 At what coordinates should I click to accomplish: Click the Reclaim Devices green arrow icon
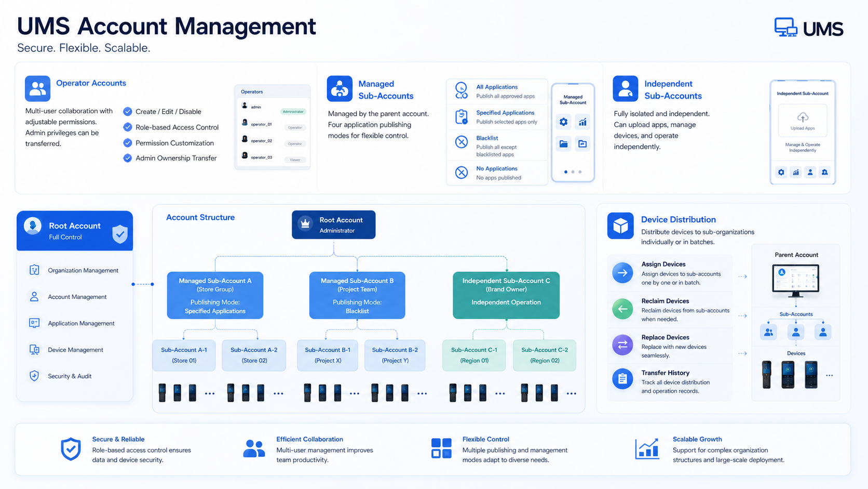622,309
